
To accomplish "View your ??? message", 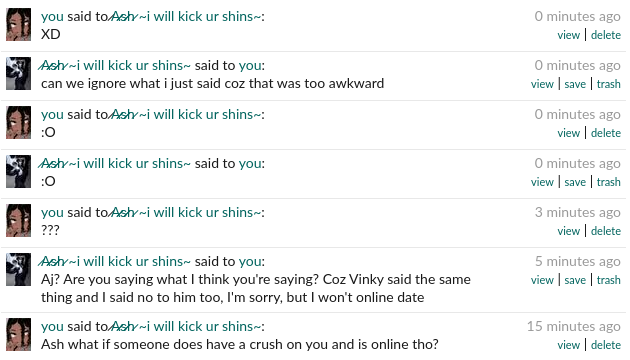I will [569, 231].
